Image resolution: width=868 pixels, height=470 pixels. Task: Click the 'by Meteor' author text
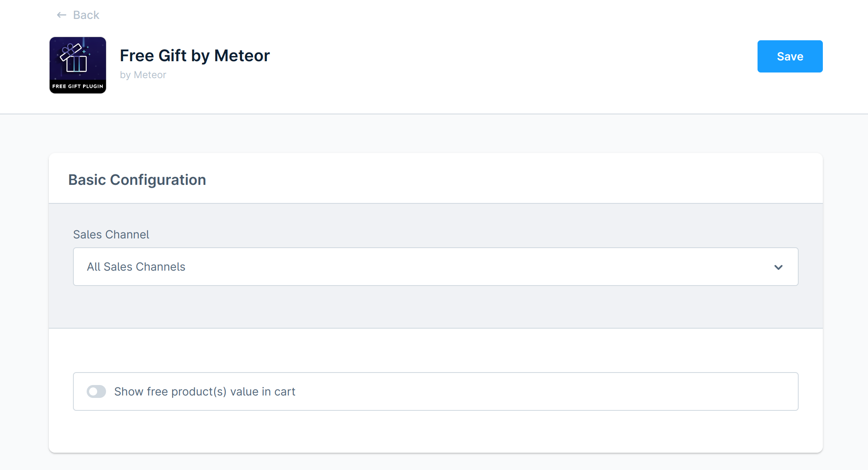point(143,75)
